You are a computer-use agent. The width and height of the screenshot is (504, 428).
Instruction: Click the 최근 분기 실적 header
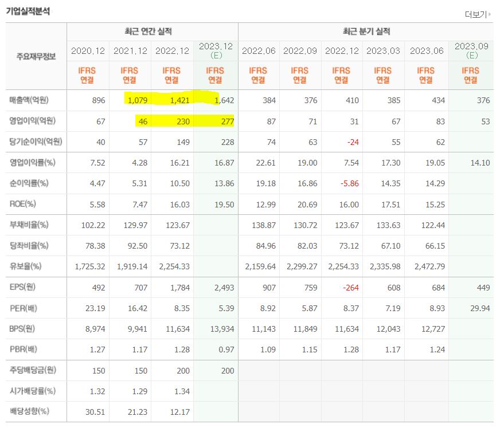pos(366,31)
